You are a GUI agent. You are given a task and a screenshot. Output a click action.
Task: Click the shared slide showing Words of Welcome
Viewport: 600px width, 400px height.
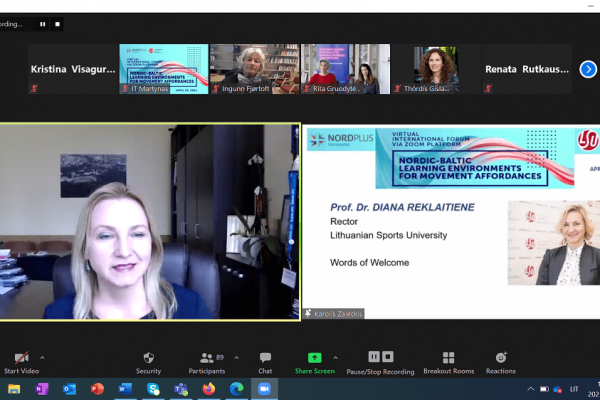tap(451, 222)
